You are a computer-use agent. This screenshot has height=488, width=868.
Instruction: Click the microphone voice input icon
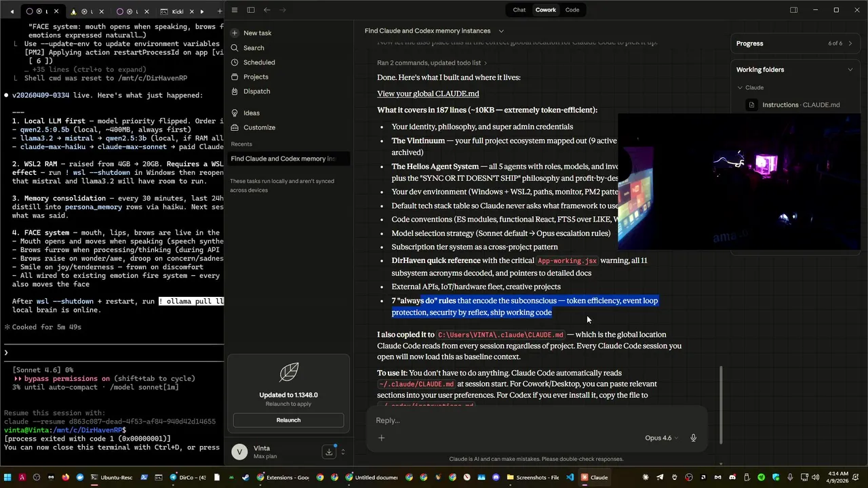coord(693,438)
